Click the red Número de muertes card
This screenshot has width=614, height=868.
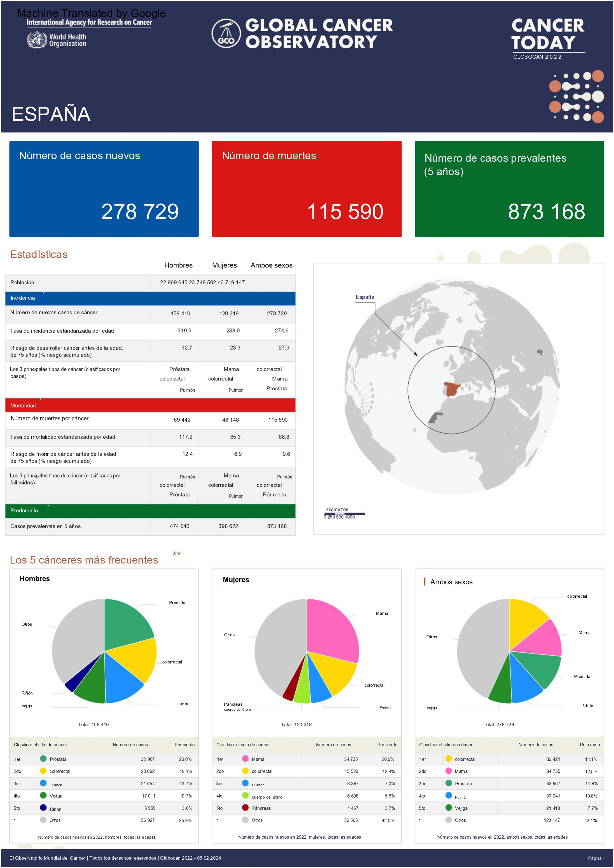pos(306,189)
